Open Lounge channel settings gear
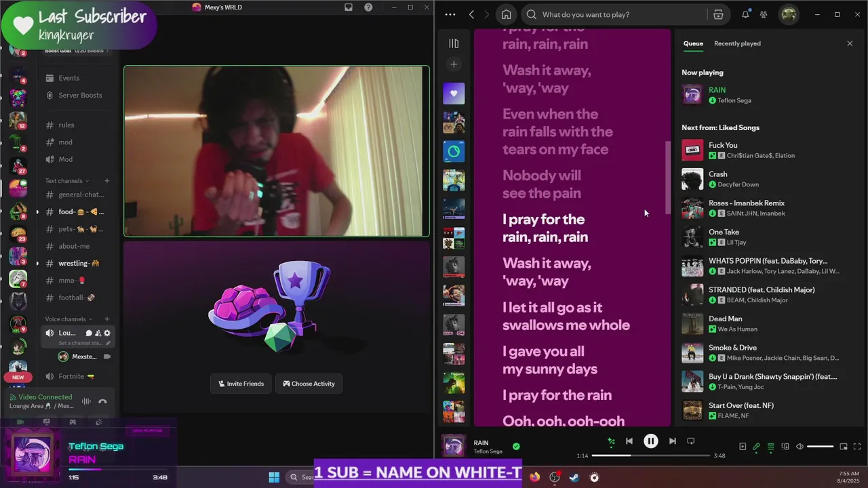 [107, 333]
